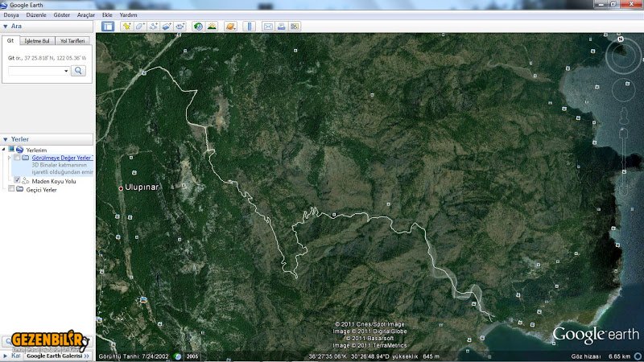This screenshot has width=644, height=362.
Task: Click the Geçici Yerler folder icon
Action: click(19, 189)
